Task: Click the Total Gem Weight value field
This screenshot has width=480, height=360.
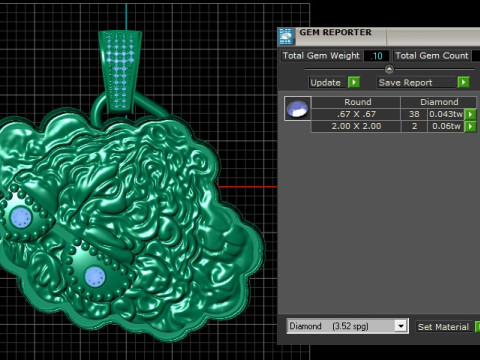Action: click(x=376, y=56)
